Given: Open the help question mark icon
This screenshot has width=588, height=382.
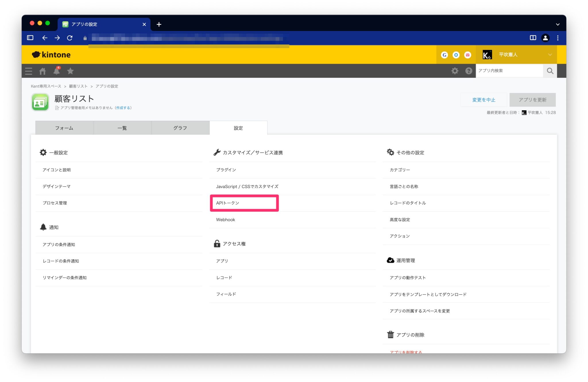Looking at the screenshot, I should pyautogui.click(x=469, y=71).
